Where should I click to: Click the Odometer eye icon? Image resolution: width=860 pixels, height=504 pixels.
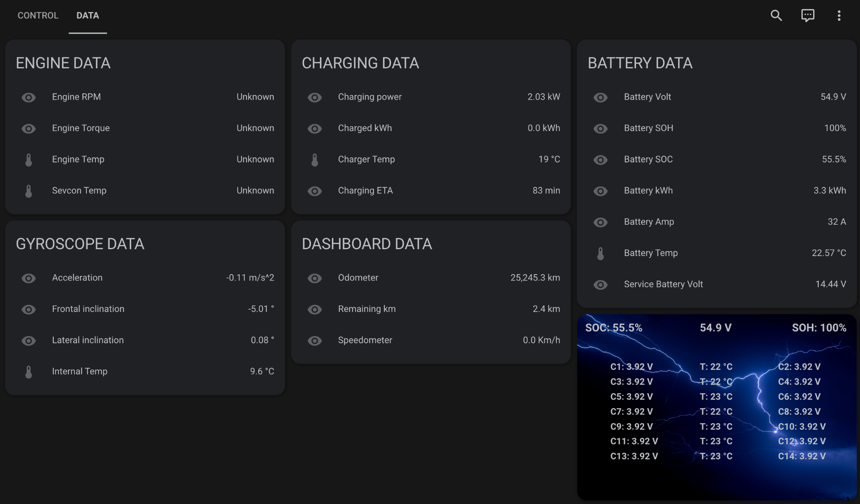(315, 278)
